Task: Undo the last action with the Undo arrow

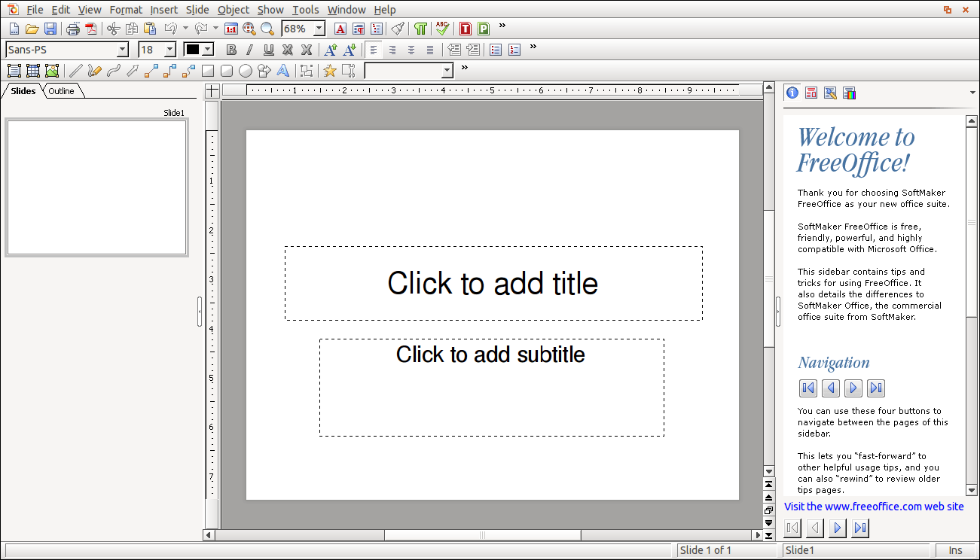Action: 171,29
